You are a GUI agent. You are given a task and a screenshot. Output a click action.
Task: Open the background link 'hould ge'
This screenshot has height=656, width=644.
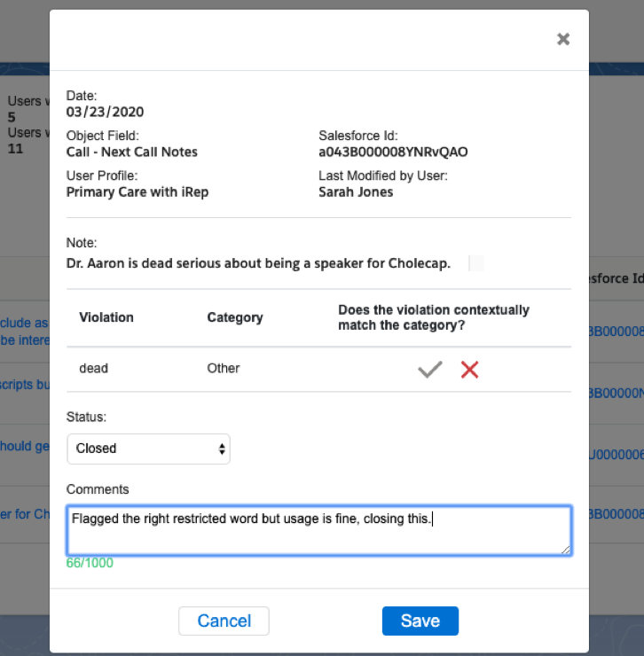(24, 447)
